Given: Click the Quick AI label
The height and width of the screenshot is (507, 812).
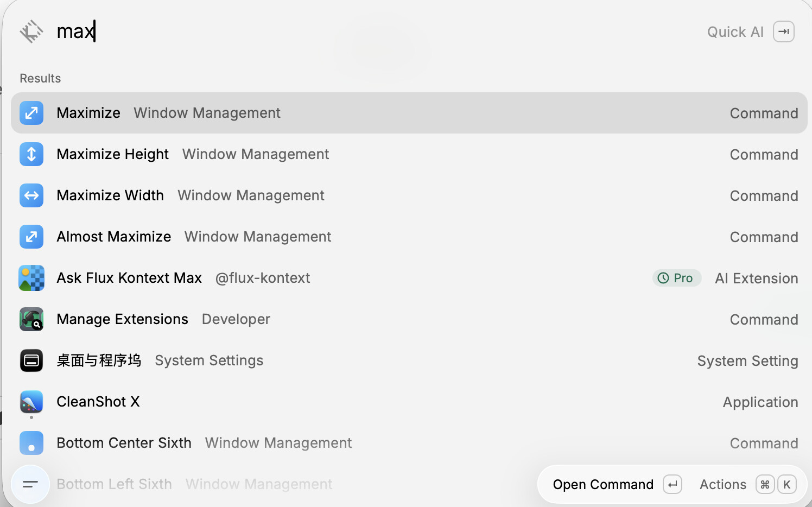Looking at the screenshot, I should pos(735,32).
